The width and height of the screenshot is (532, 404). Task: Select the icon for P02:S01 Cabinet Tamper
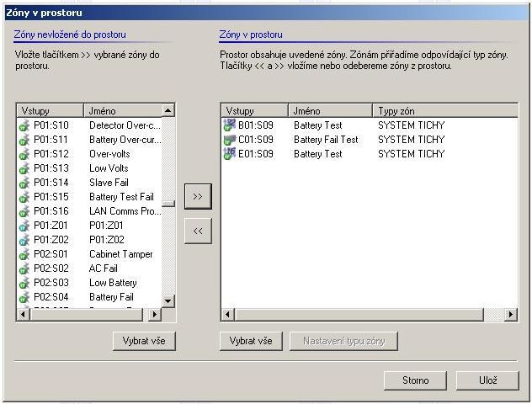pyautogui.click(x=24, y=254)
